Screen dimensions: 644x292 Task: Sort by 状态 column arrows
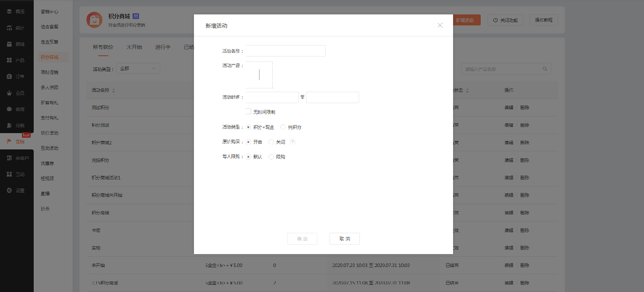point(467,91)
